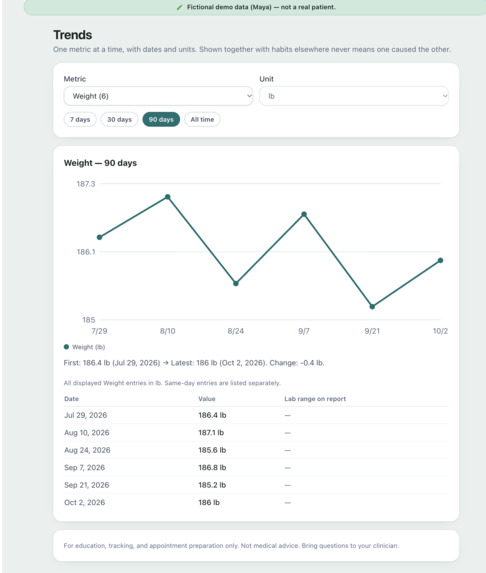Click the Trends page heading

pos(72,35)
